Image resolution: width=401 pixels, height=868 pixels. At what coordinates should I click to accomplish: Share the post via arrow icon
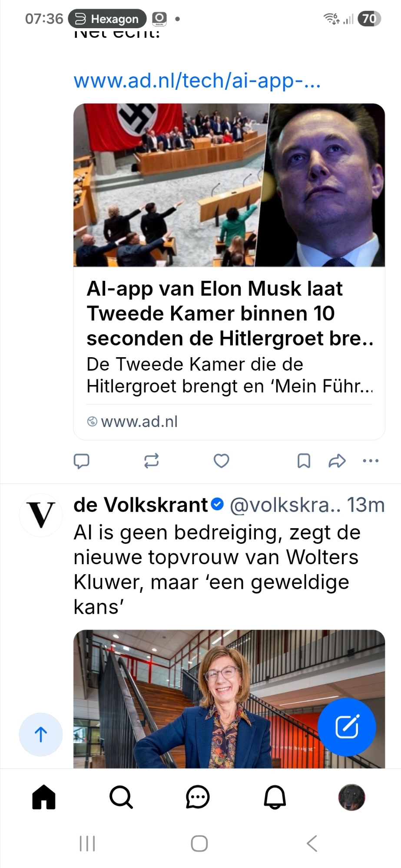pos(337,460)
